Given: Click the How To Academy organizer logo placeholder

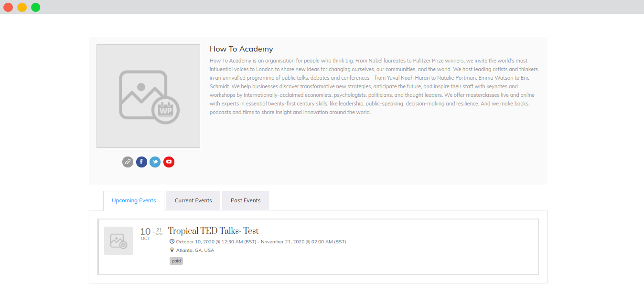Looking at the screenshot, I should pos(148,96).
